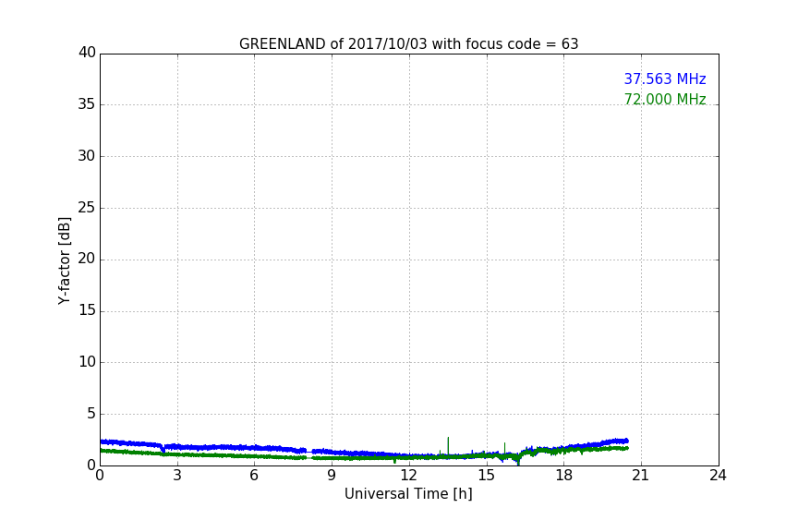Screen dimensions: 798x532
Task: Click the x-axis tick label '18'
Action: click(x=564, y=476)
